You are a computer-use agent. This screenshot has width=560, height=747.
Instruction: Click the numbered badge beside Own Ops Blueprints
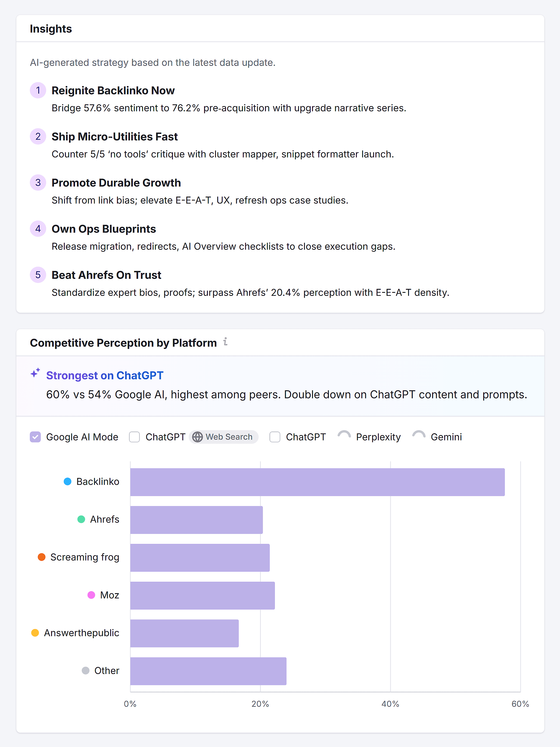click(38, 229)
